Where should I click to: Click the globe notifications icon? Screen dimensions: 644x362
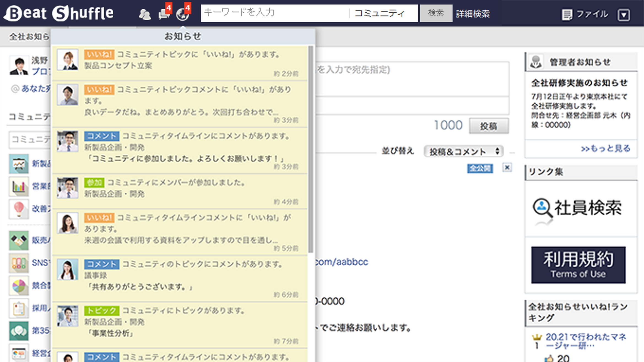point(182,14)
